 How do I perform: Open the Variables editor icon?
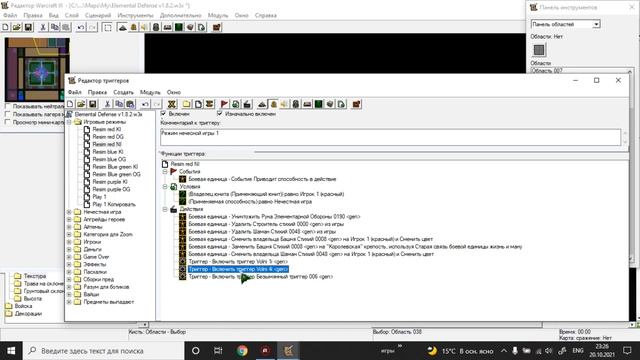coord(172,104)
